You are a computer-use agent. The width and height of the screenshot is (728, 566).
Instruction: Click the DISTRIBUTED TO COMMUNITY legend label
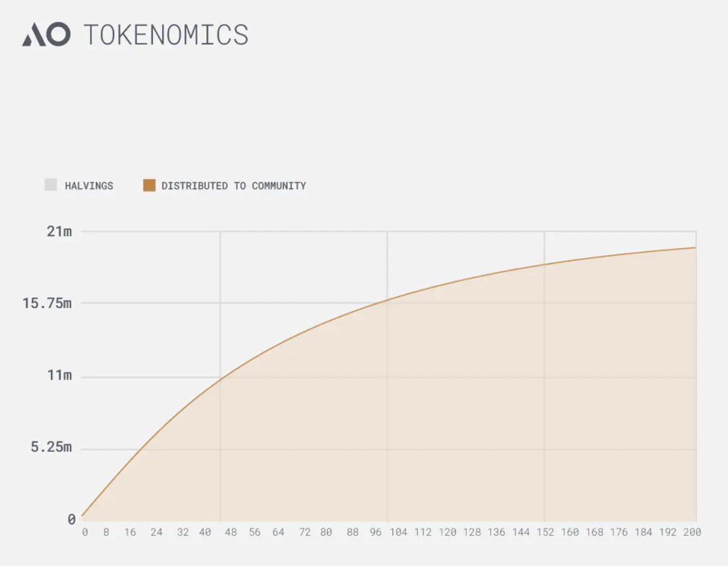(x=233, y=186)
